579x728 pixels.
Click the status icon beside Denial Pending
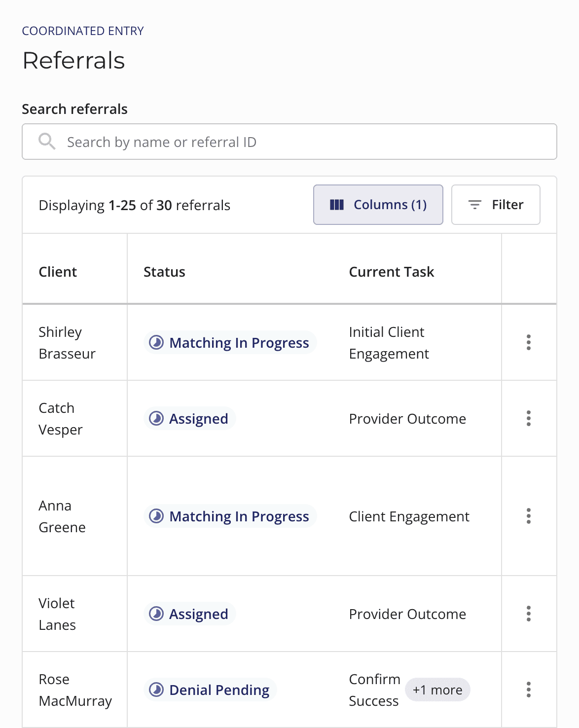tap(156, 690)
